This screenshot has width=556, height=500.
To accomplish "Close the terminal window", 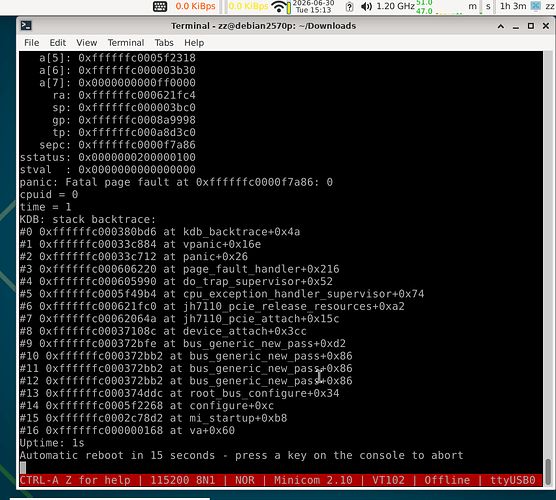I will pos(546,26).
